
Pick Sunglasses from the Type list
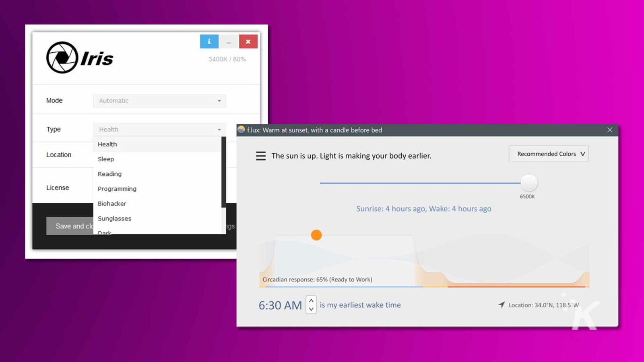(x=157, y=219)
